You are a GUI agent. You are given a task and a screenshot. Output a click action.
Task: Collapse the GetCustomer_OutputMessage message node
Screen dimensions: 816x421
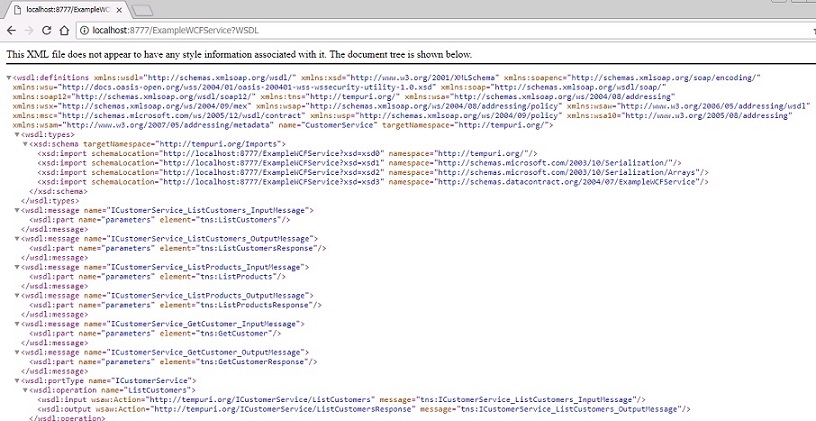pos(17,352)
